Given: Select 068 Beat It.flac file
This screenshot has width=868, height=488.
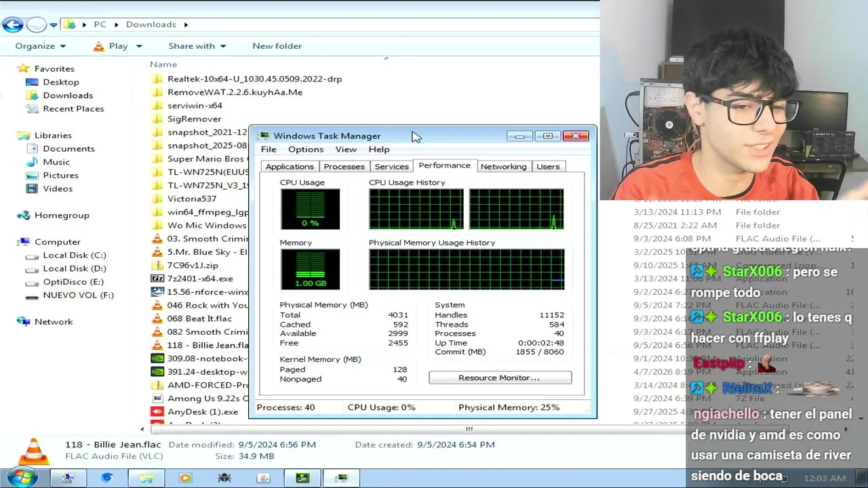Looking at the screenshot, I should coord(199,319).
